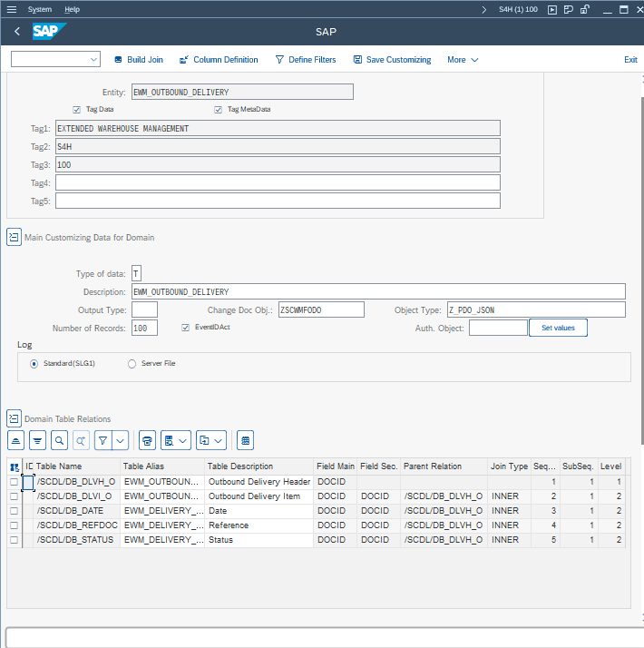
Task: Toggle the Tag Data checkbox
Action: point(77,109)
